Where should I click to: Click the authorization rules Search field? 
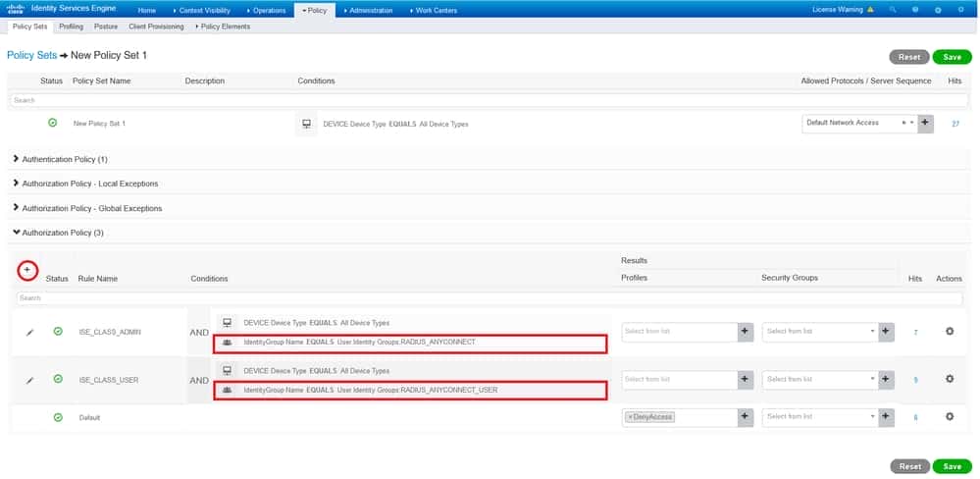click(490, 298)
